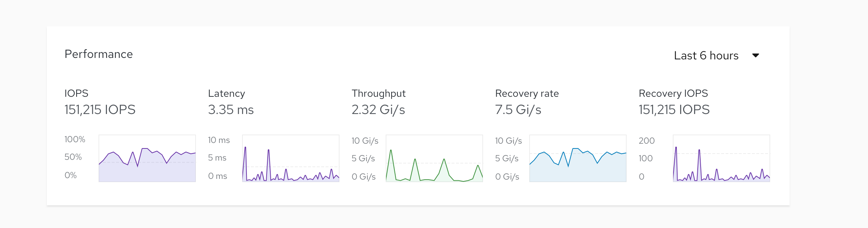Select the IOPS metric label
868x228 pixels.
tap(76, 93)
